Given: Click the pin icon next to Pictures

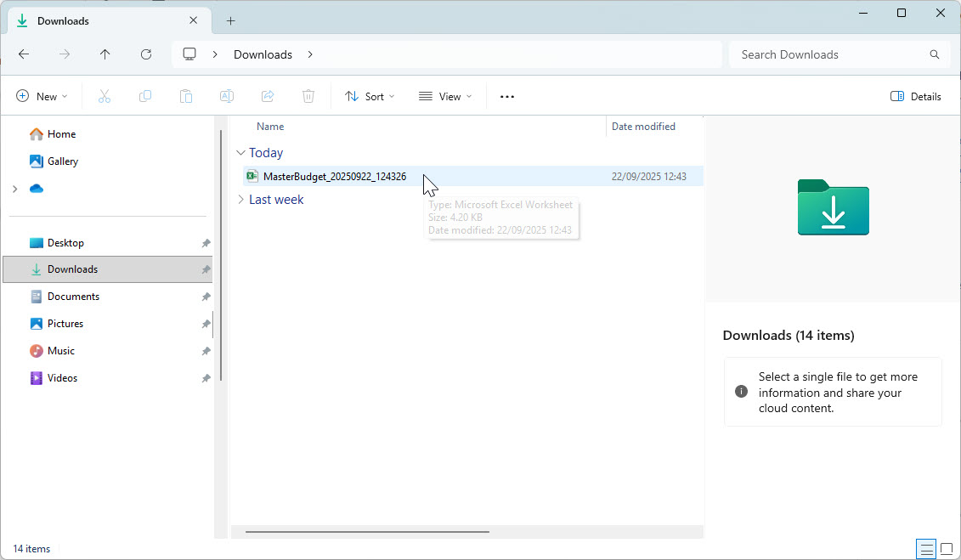Looking at the screenshot, I should click(206, 324).
